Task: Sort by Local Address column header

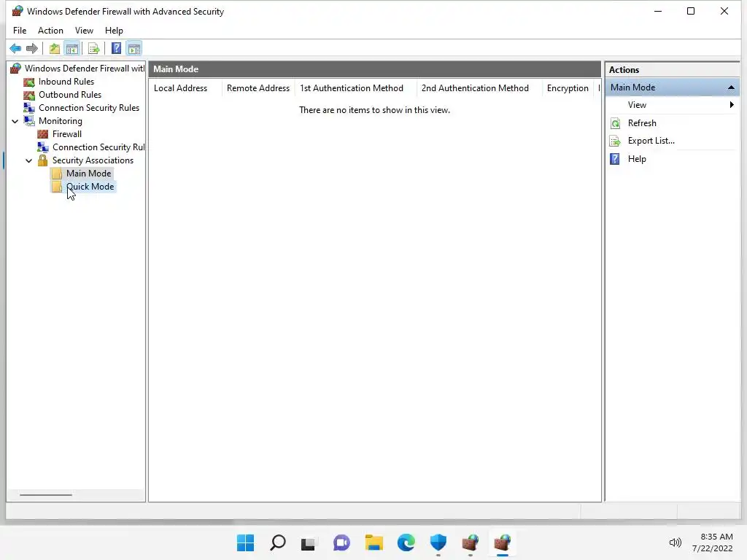Action: (x=185, y=88)
